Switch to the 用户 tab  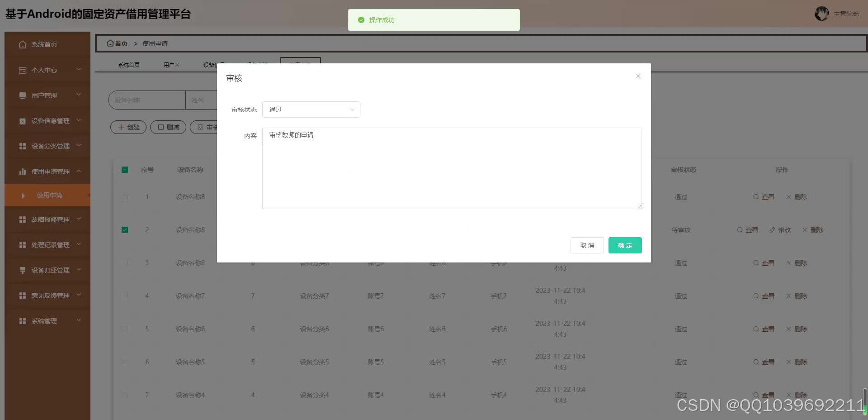click(x=169, y=65)
